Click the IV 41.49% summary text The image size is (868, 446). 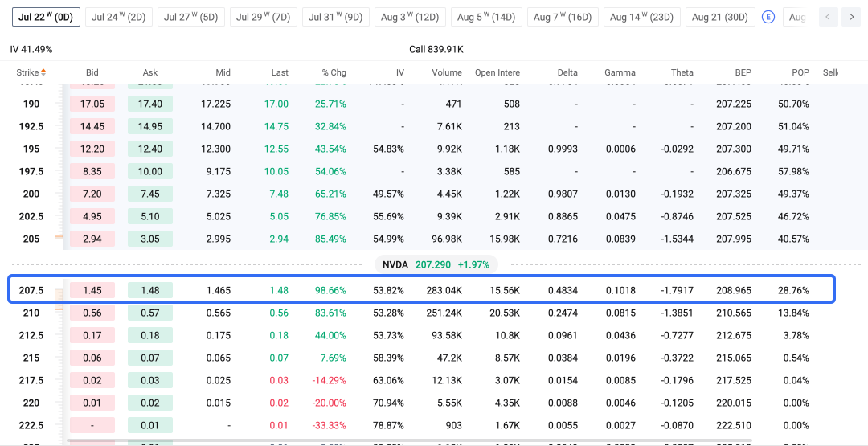point(31,49)
